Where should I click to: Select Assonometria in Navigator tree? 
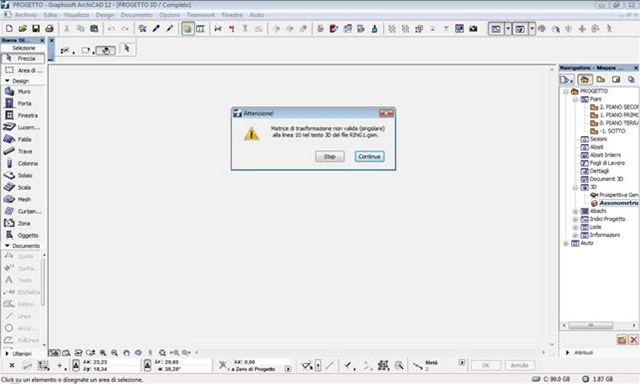[x=614, y=203]
